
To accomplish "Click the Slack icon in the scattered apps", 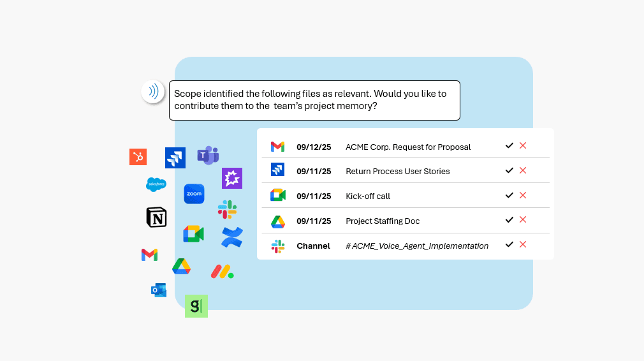I will coord(227,209).
